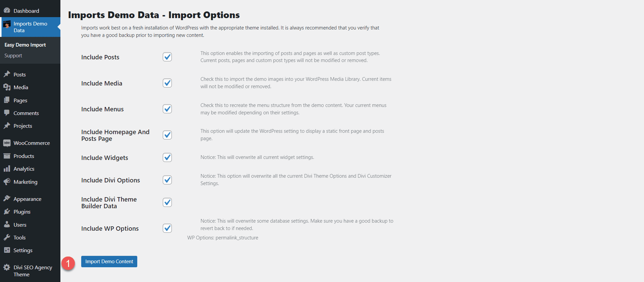The width and height of the screenshot is (644, 282).
Task: Select the Easy Demo Import menu item
Action: pos(25,44)
